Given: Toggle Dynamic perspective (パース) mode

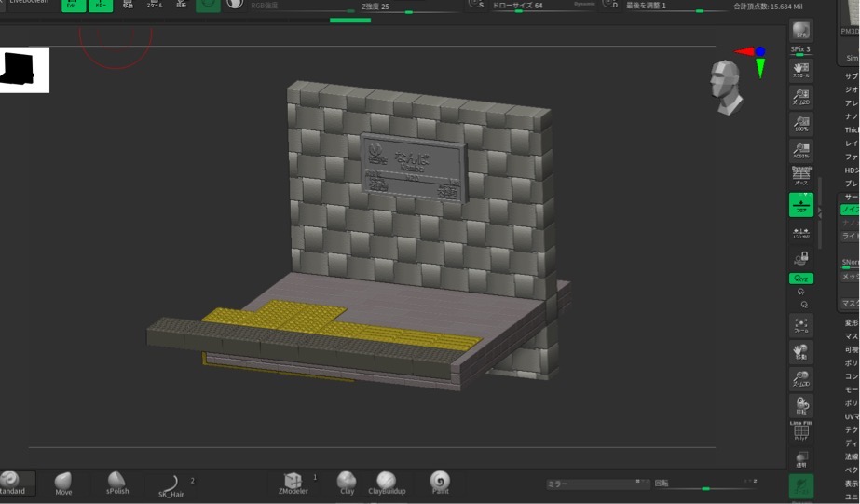Looking at the screenshot, I should pyautogui.click(x=800, y=177).
